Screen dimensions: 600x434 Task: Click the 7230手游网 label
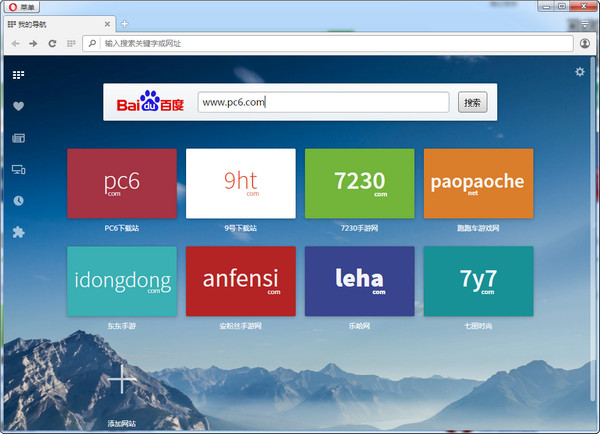(360, 228)
